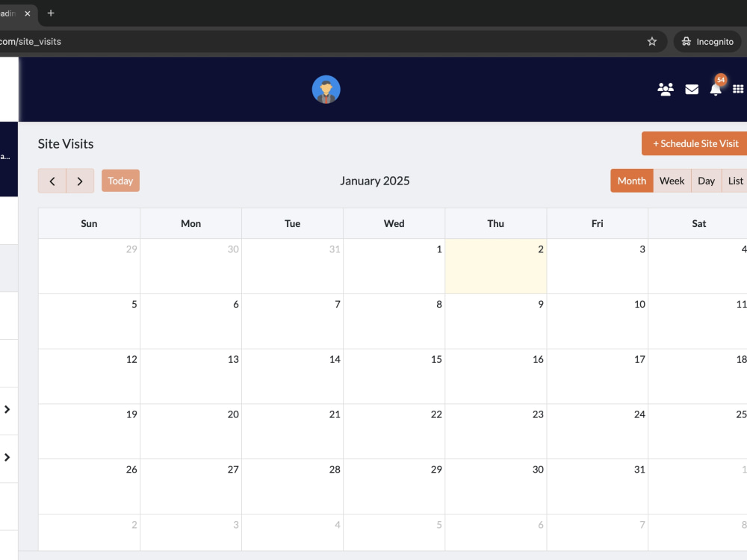Viewport: 747px width, 560px height.
Task: Select January 28 cell
Action: click(x=292, y=487)
